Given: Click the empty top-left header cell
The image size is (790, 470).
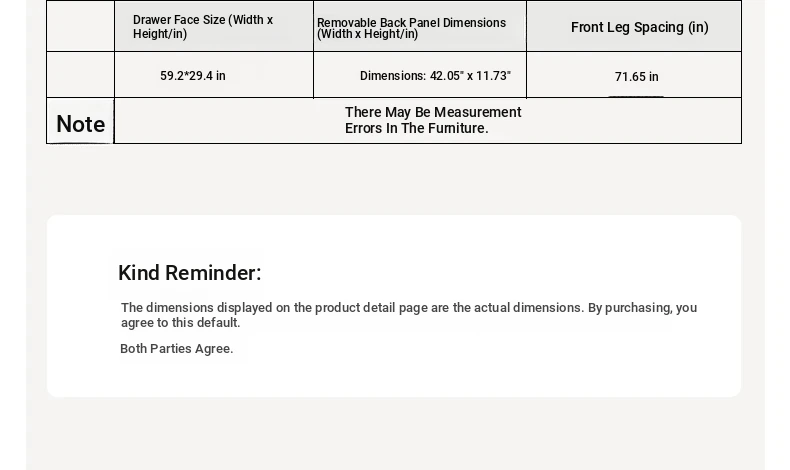Looking at the screenshot, I should (81, 26).
